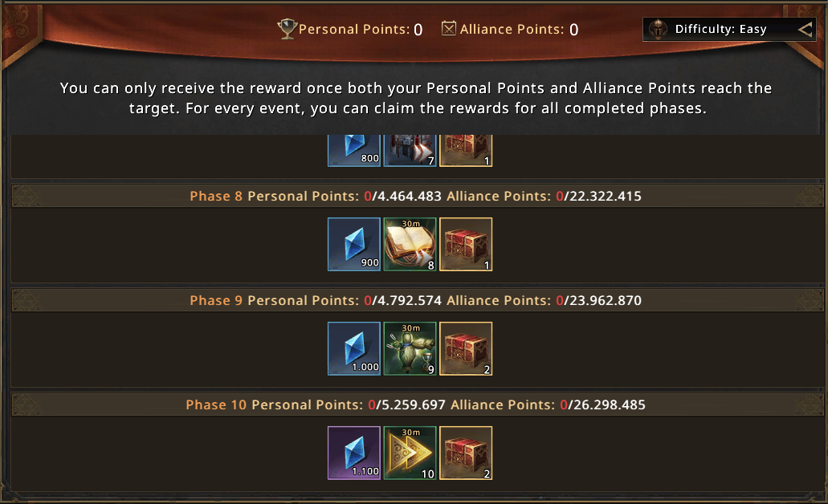
Task: Click the Phase 9 30m green item reward
Action: click(x=410, y=349)
